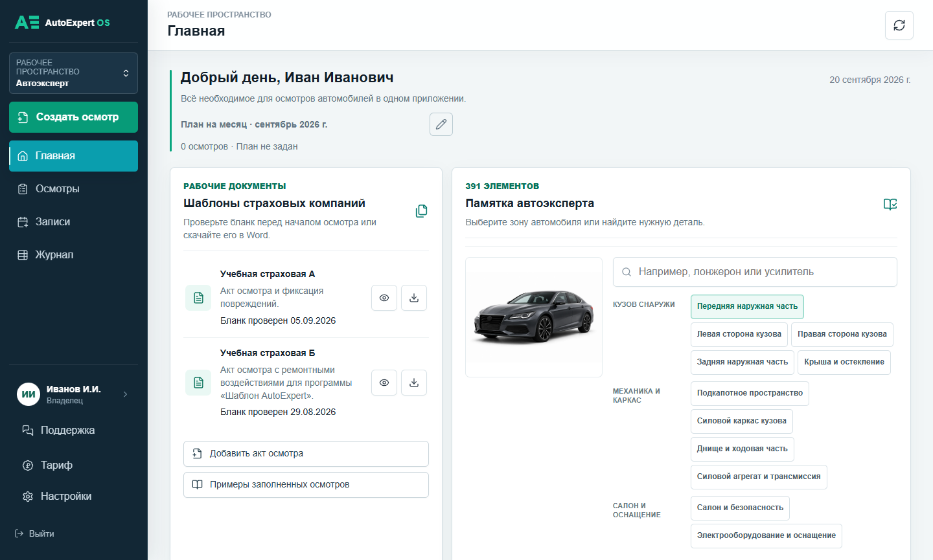Click the ИИ user avatar
Viewport: 933px width, 560px height.
click(29, 394)
